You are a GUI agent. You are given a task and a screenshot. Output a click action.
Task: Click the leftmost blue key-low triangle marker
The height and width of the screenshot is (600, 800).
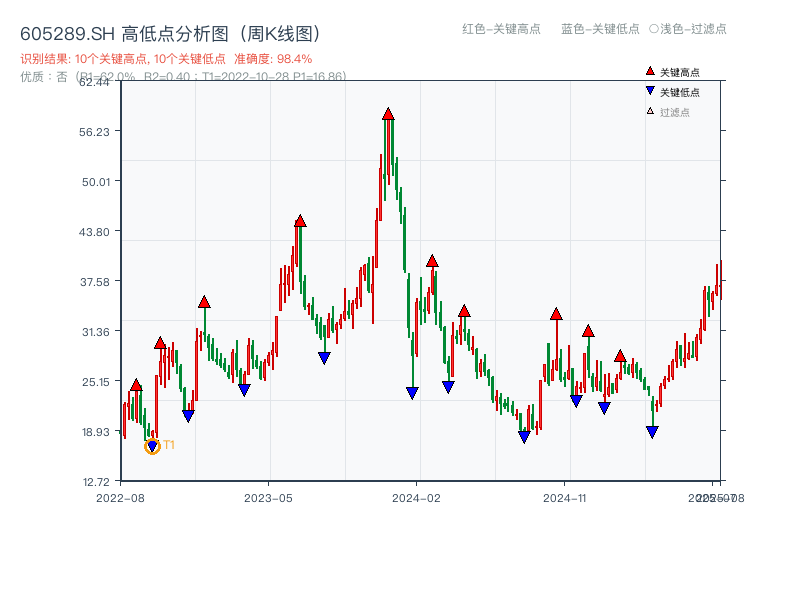pos(152,444)
